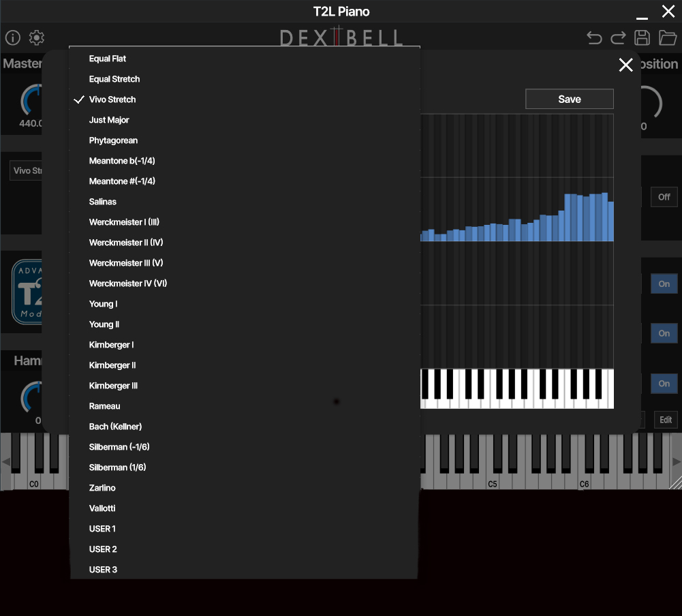The height and width of the screenshot is (616, 682).
Task: Click the undo arrow icon
Action: click(594, 38)
